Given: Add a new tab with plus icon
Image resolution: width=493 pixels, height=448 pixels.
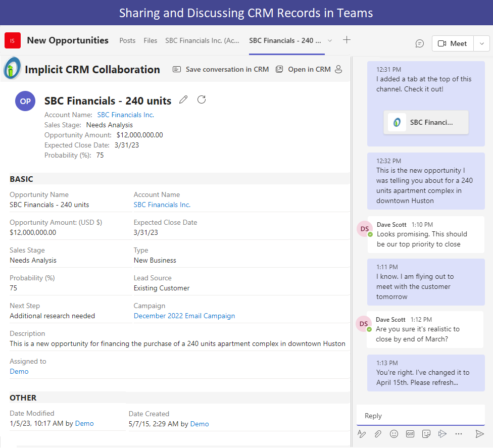Looking at the screenshot, I should coord(347,40).
